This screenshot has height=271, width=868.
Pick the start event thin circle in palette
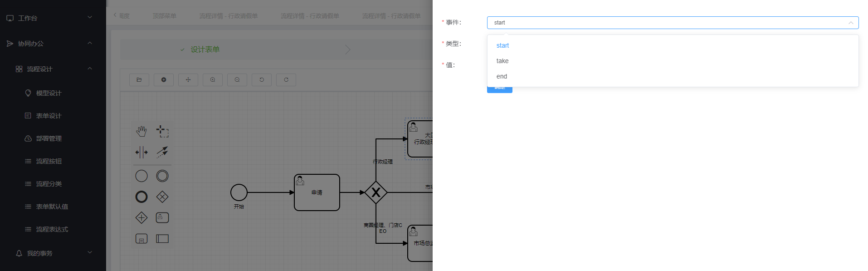(141, 176)
